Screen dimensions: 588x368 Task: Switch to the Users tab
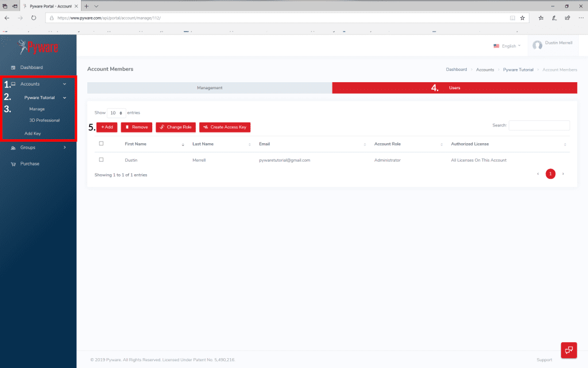pos(455,87)
